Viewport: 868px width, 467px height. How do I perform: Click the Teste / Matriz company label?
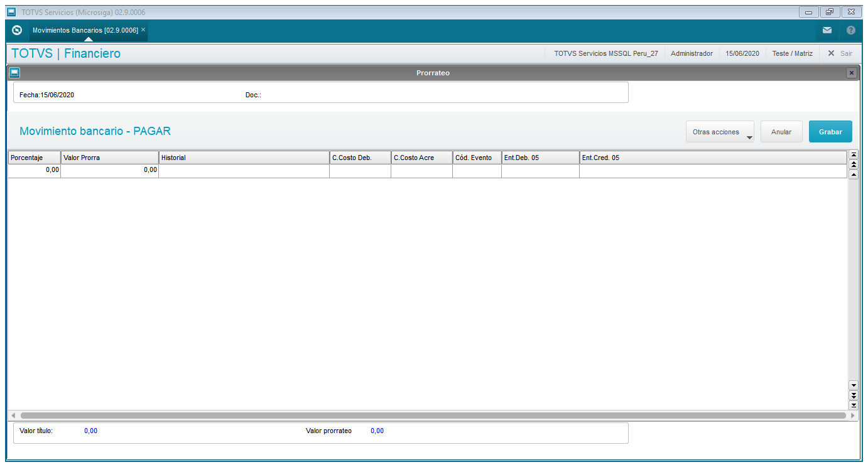pos(792,53)
